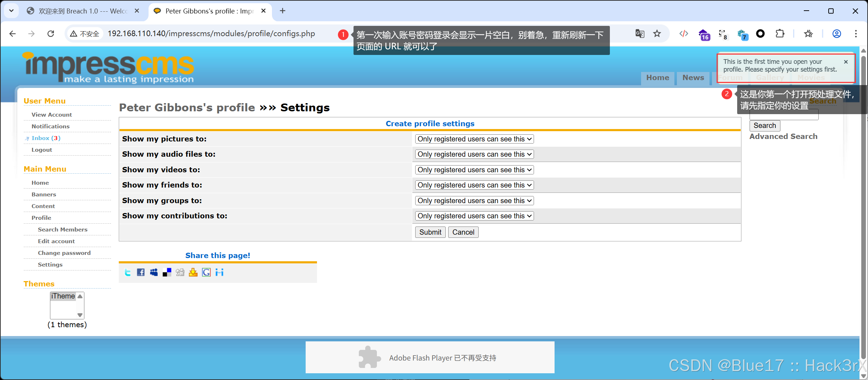This screenshot has width=868, height=380.
Task: Share the page on MySpace
Action: pos(154,272)
